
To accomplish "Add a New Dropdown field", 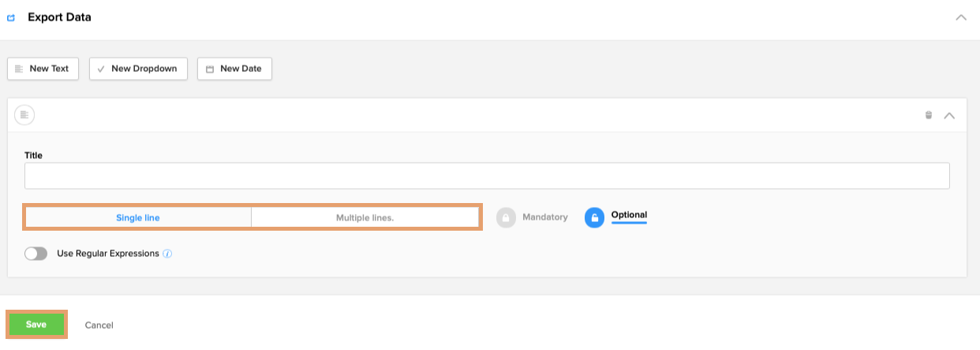I will (x=138, y=69).
